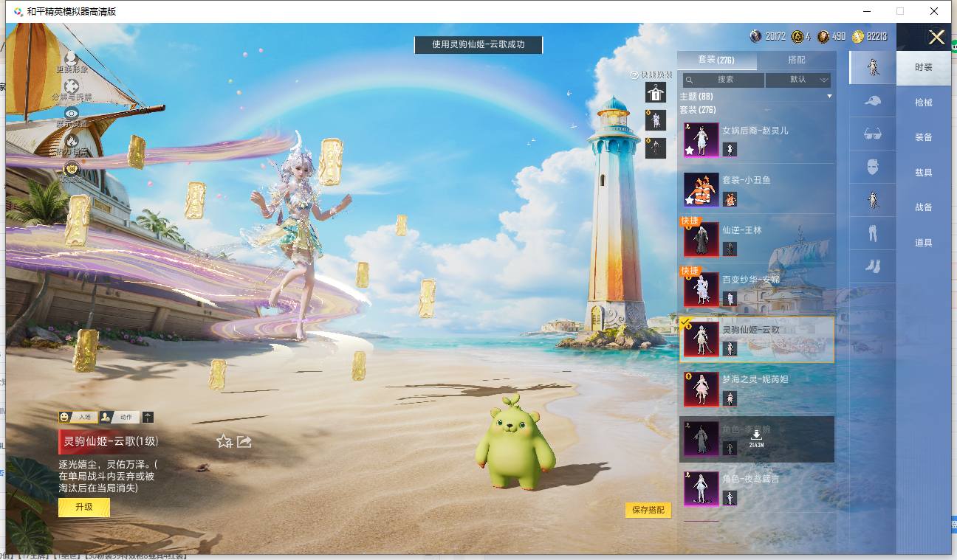This screenshot has width=957, height=560.
Task: Select the face mask category icon
Action: tap(872, 166)
